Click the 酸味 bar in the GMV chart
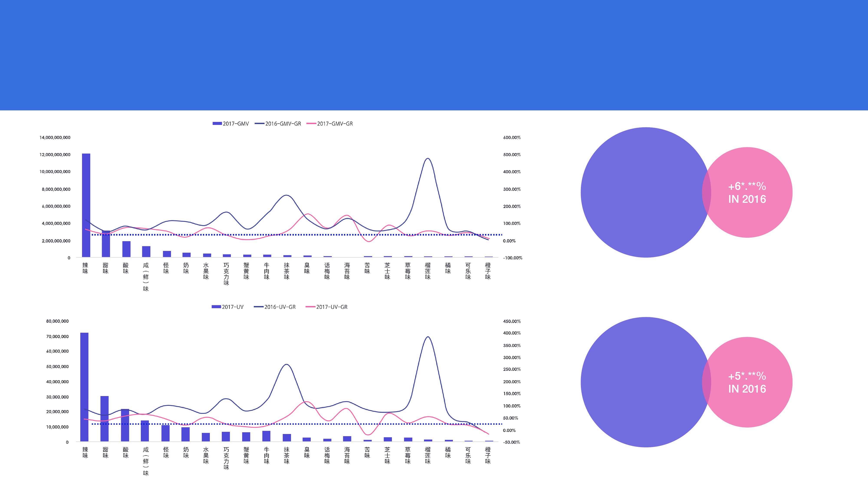The height and width of the screenshot is (488, 868). pyautogui.click(x=126, y=249)
